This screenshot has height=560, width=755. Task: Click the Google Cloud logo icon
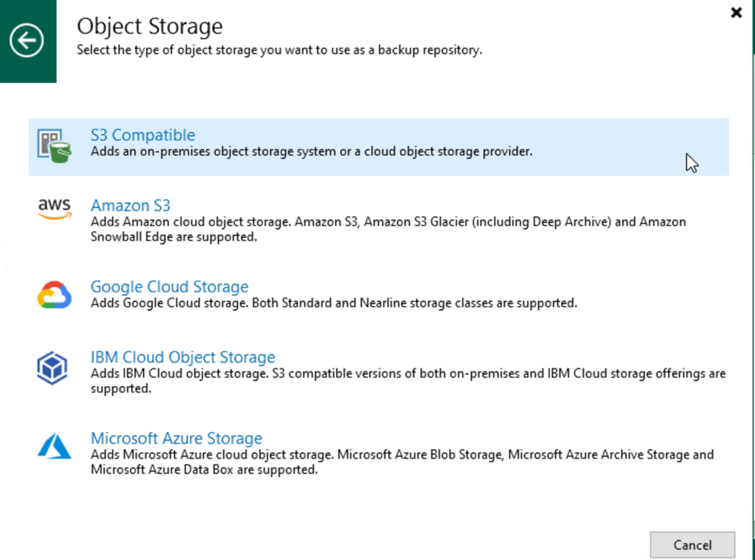[54, 295]
